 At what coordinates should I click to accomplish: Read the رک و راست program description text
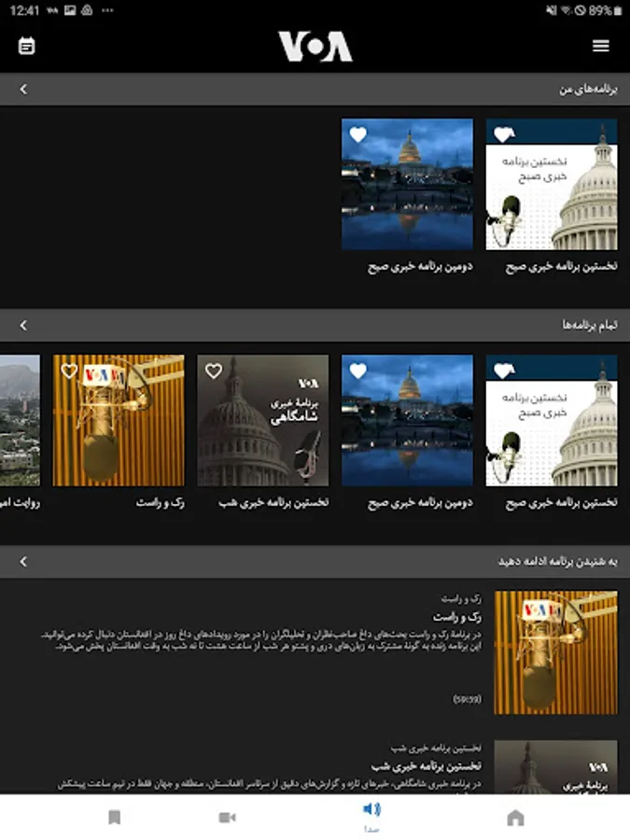click(x=262, y=640)
